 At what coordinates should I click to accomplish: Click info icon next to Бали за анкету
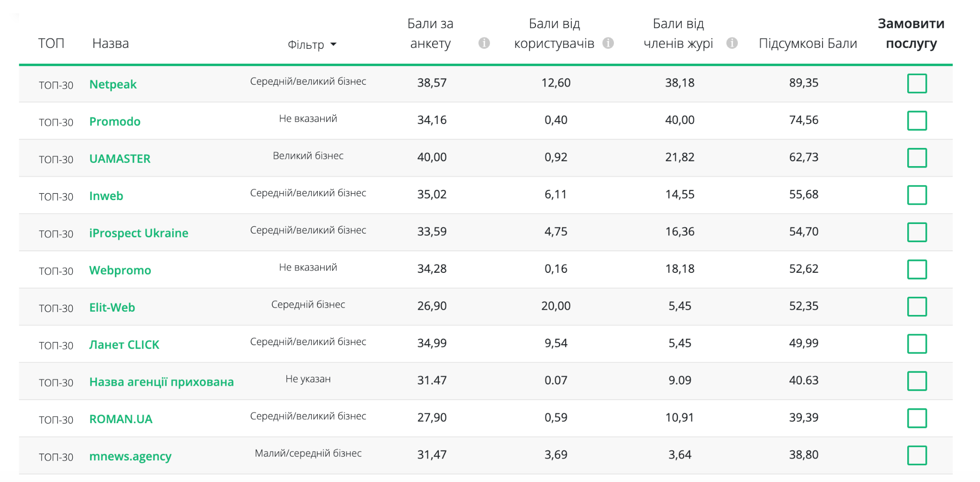[x=484, y=43]
